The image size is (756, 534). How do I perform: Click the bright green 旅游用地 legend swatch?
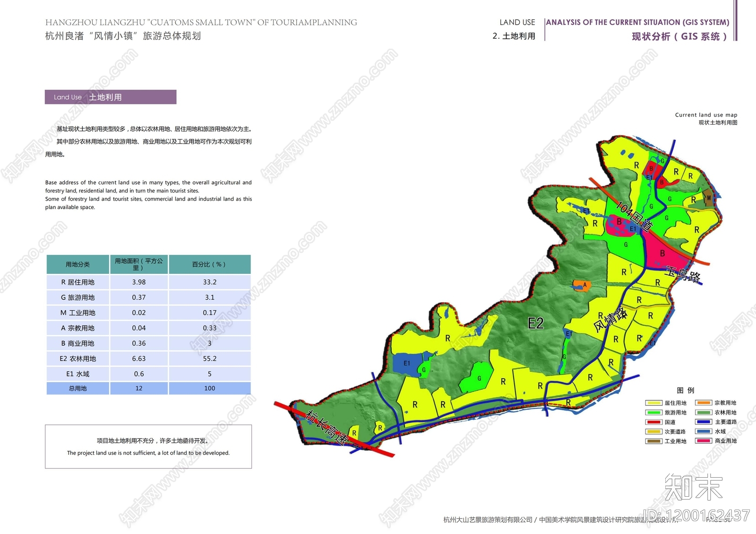[653, 412]
